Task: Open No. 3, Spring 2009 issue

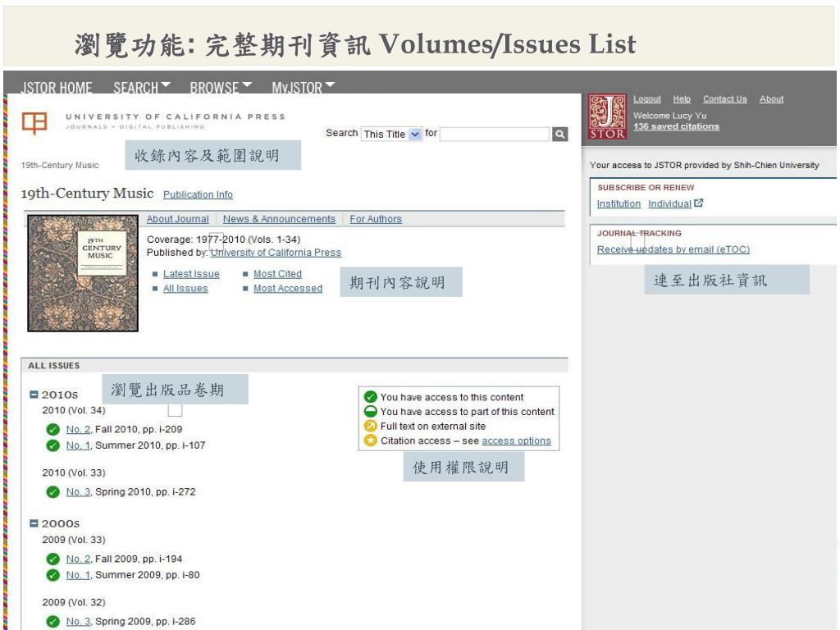Action: 78,622
